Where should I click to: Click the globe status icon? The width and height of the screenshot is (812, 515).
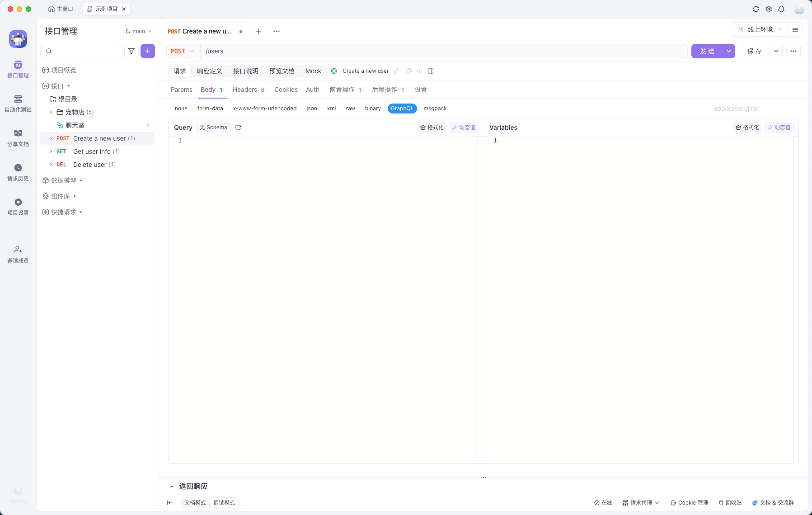coord(334,71)
